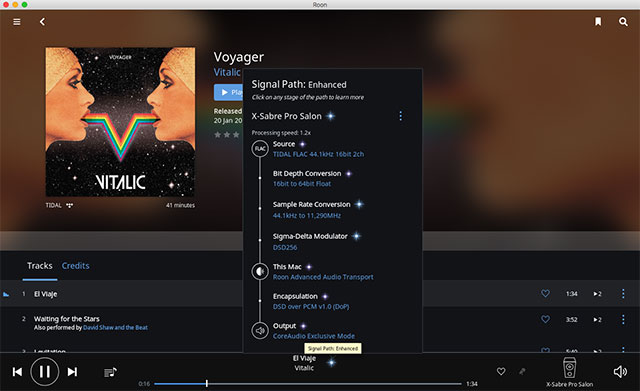
Task: Click the star next to Sample Rate Conversion
Action: 359,204
